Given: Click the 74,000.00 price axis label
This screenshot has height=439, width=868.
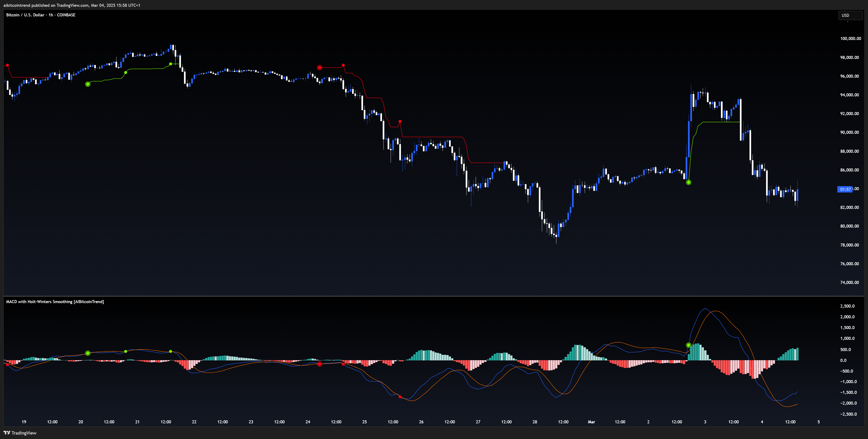Looking at the screenshot, I should click(850, 283).
